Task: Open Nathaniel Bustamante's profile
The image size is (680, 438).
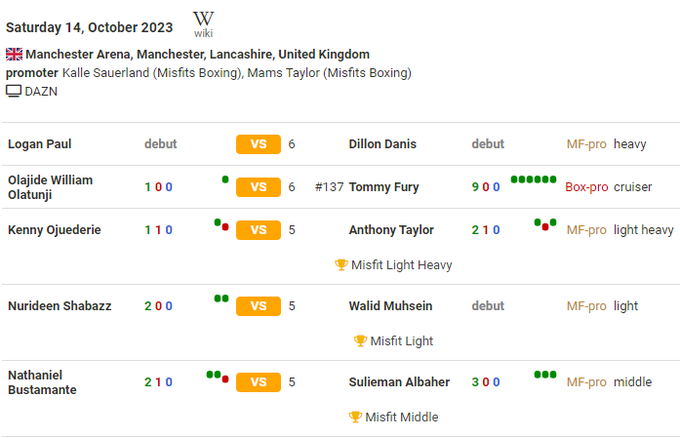Action: 42,382
